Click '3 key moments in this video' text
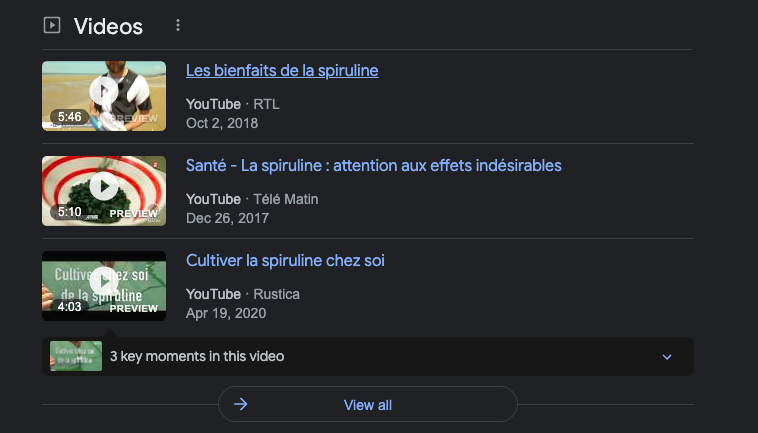Image resolution: width=758 pixels, height=433 pixels. point(197,357)
